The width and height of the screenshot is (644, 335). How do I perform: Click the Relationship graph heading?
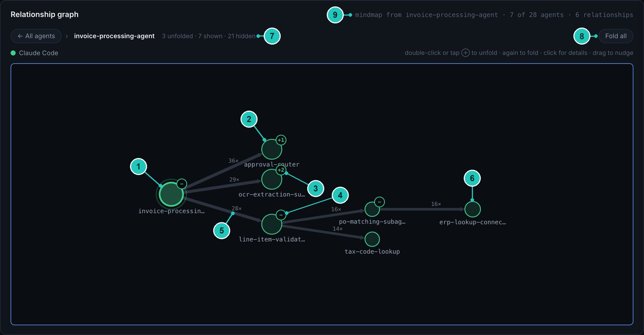tap(45, 14)
